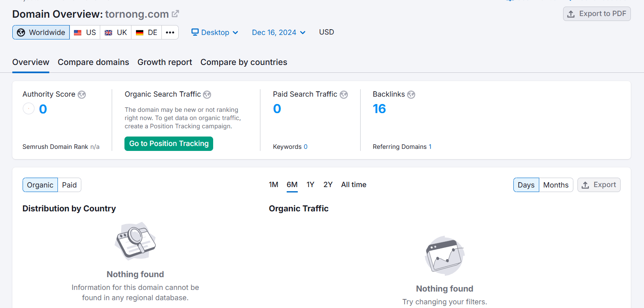Open the Authority Score value 0

point(43,109)
